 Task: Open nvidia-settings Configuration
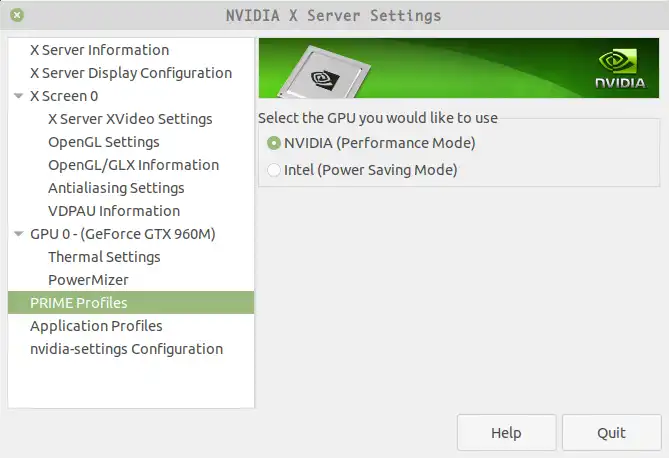pos(126,349)
